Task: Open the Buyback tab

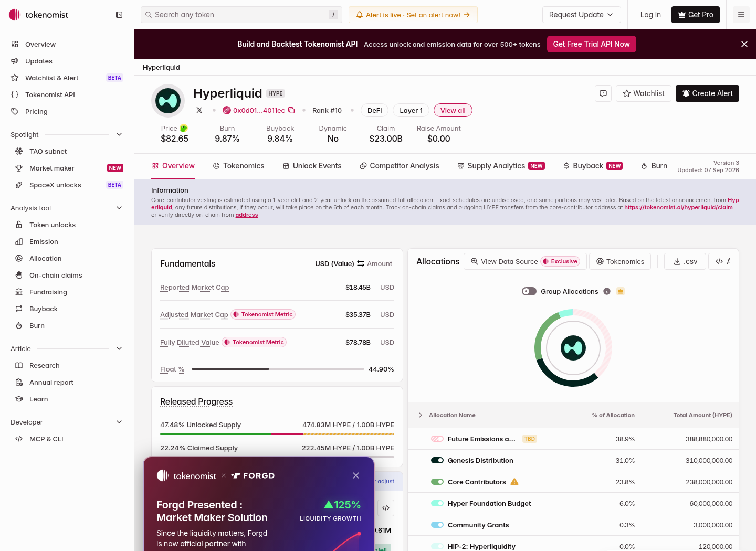Action: (x=593, y=166)
